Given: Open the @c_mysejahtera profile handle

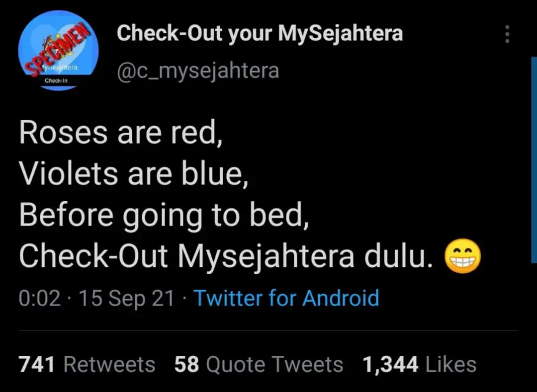Looking at the screenshot, I should tap(198, 70).
